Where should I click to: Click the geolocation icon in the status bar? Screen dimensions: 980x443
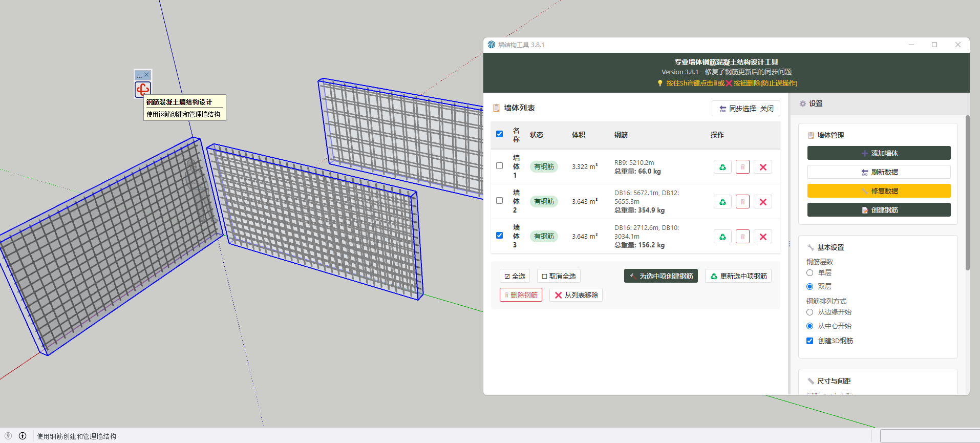coord(8,436)
